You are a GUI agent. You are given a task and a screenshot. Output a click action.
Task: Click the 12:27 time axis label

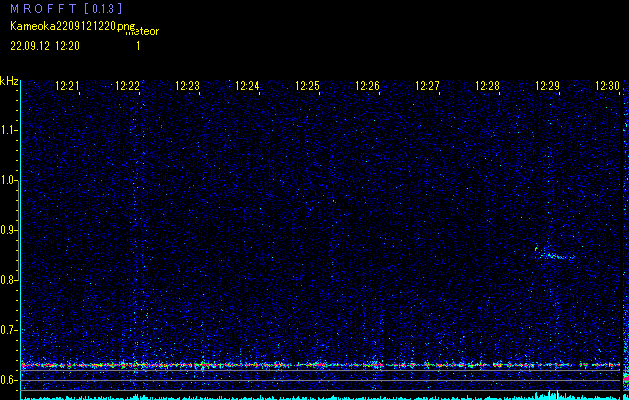coord(427,86)
